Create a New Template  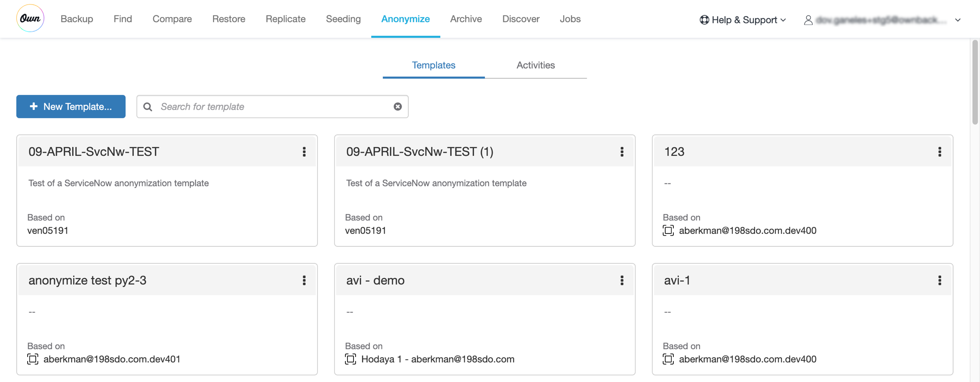click(x=71, y=106)
